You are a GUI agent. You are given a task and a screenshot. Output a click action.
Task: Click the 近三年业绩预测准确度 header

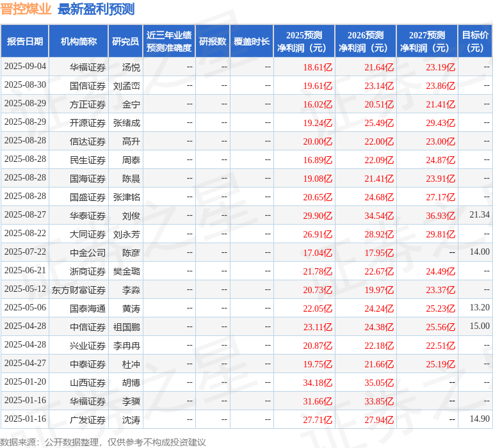[169, 41]
